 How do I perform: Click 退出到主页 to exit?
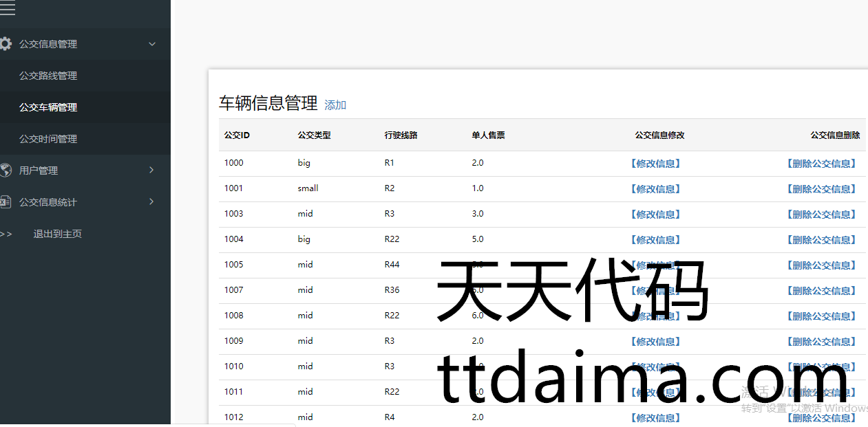58,234
